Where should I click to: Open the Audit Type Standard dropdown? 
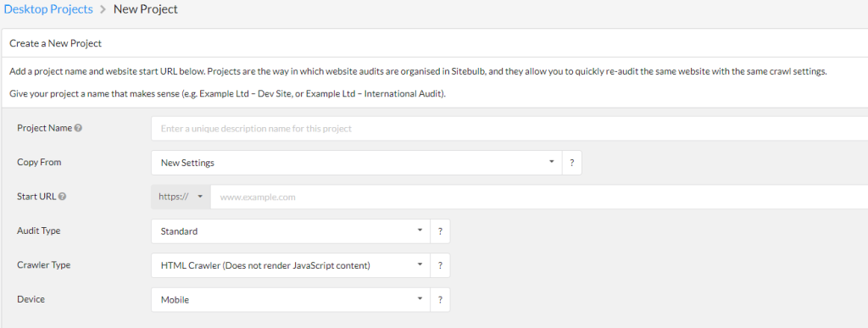291,231
